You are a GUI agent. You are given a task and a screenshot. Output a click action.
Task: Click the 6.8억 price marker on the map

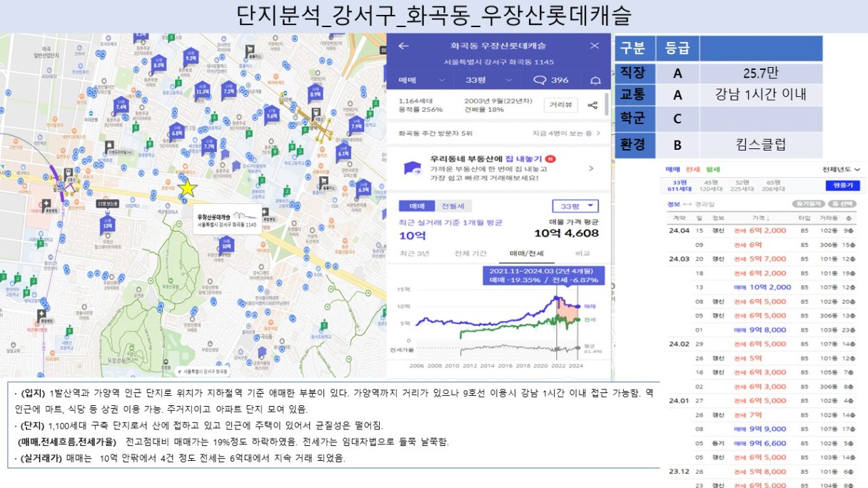coord(177,131)
